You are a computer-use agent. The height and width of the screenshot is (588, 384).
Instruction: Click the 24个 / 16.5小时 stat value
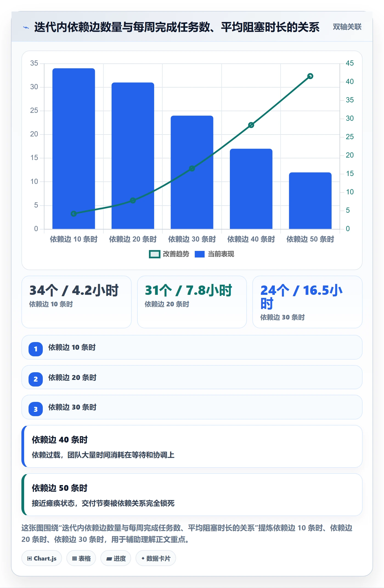[302, 297]
